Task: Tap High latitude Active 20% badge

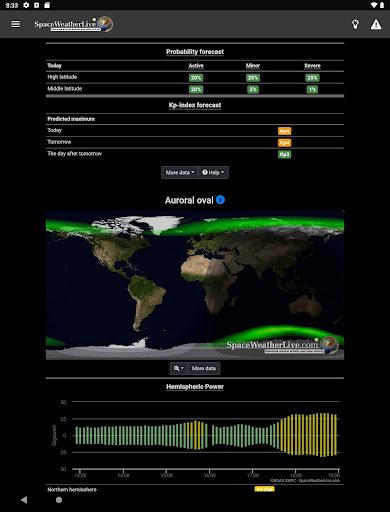Action: [196, 78]
